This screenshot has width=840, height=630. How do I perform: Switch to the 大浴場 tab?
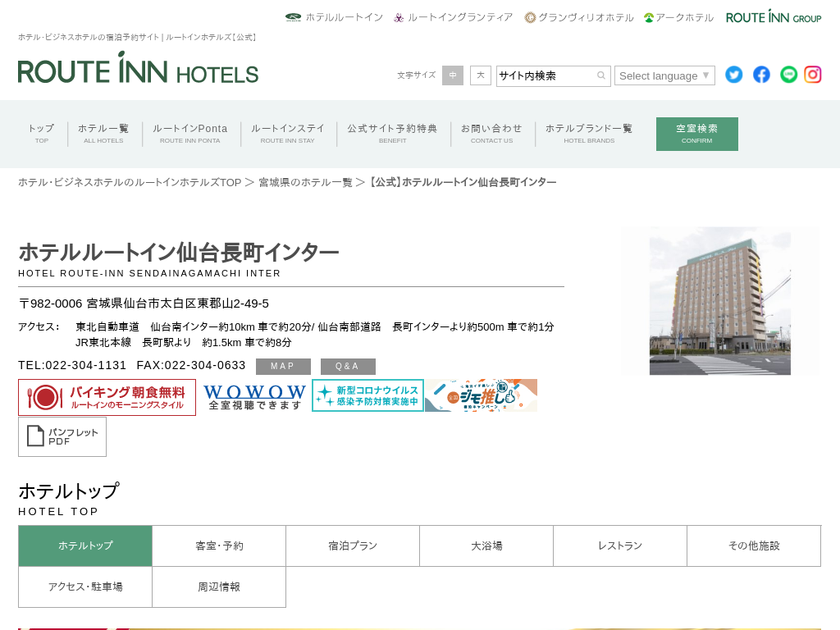click(x=486, y=546)
